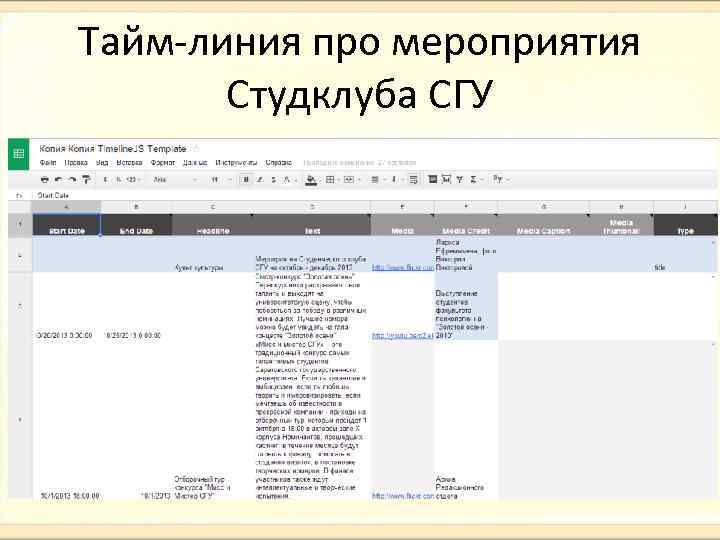Click the document title TimelineJS Template

tap(112, 148)
